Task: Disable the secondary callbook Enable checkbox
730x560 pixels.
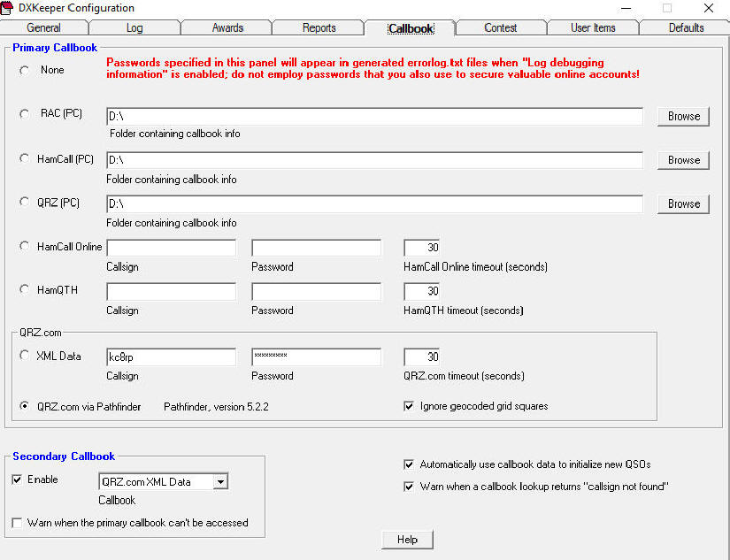Action: point(17,479)
